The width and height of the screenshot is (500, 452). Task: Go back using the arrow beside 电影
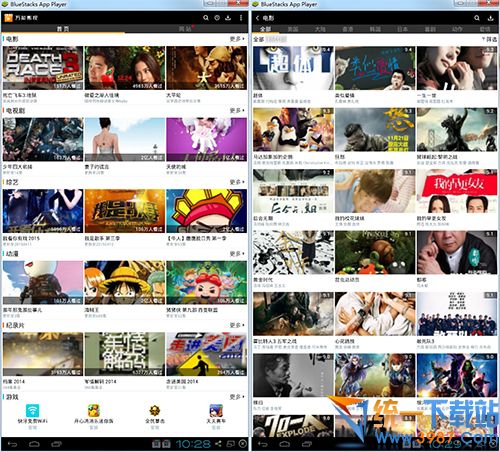[257, 18]
